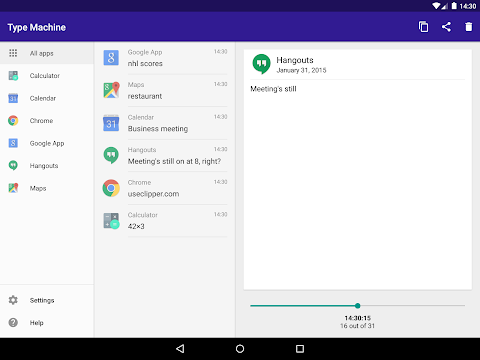This screenshot has width=480, height=360.
Task: Open the 'restaurant' entry
Action: click(165, 90)
